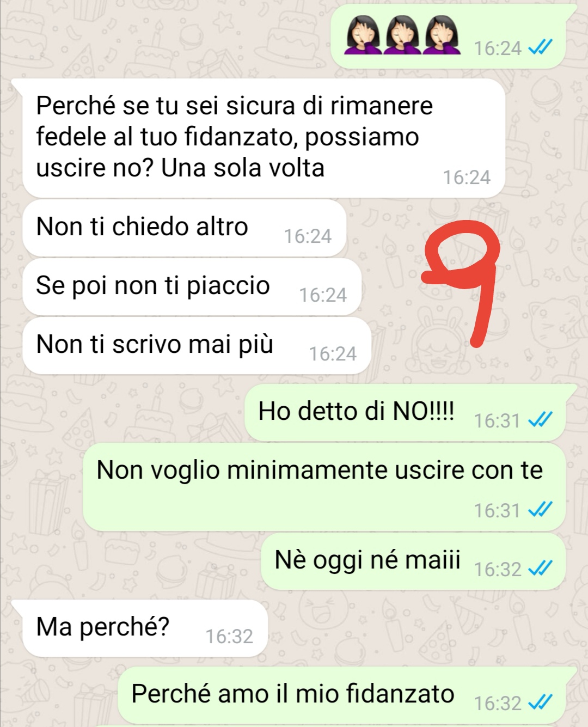Select the 'Non ti scrivo mai più' message

point(197,345)
